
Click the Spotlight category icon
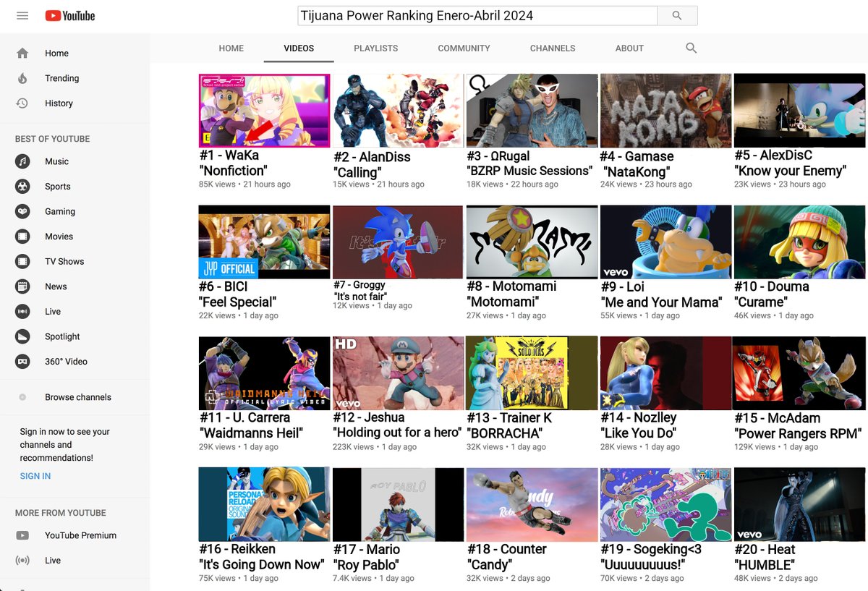23,336
